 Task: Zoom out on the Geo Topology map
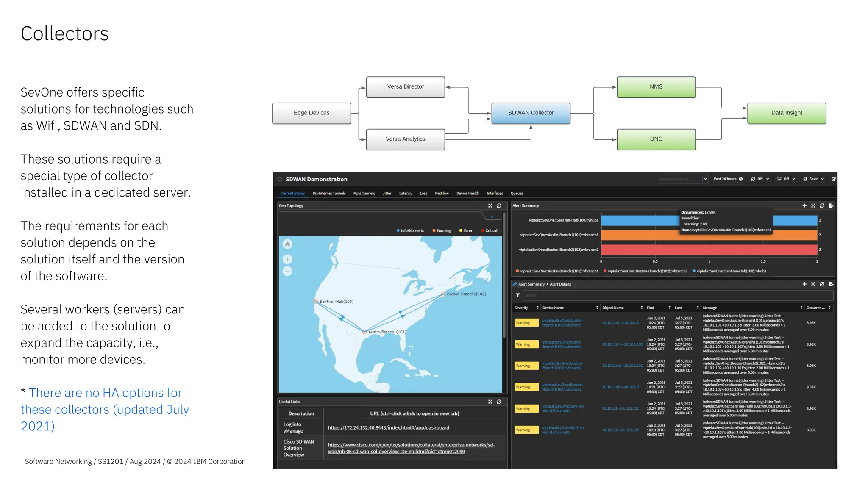pyautogui.click(x=287, y=271)
